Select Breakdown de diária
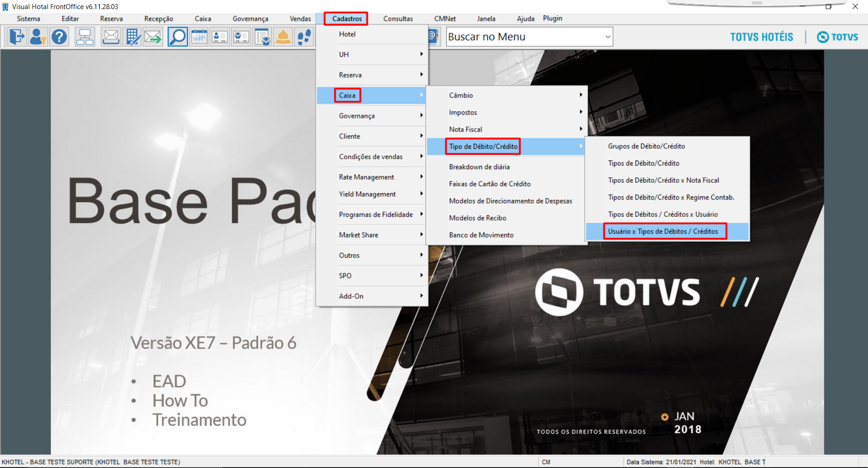This screenshot has height=468, width=868. pyautogui.click(x=507, y=167)
